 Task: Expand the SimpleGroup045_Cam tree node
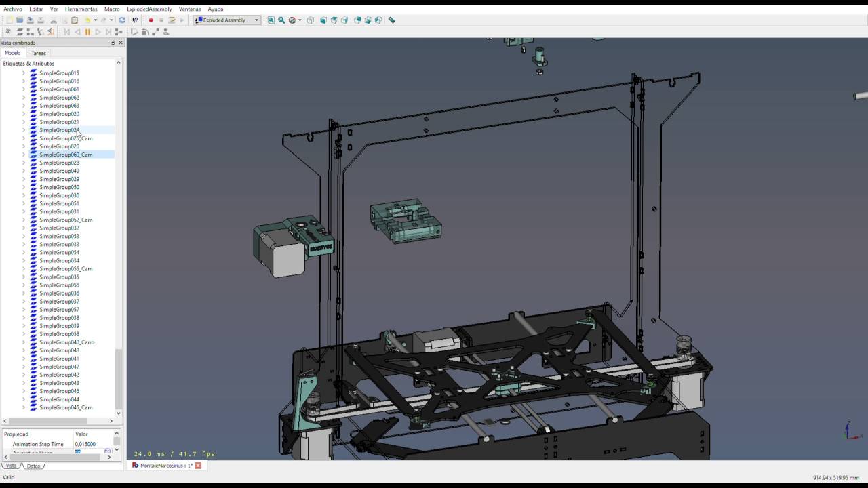pyautogui.click(x=24, y=407)
